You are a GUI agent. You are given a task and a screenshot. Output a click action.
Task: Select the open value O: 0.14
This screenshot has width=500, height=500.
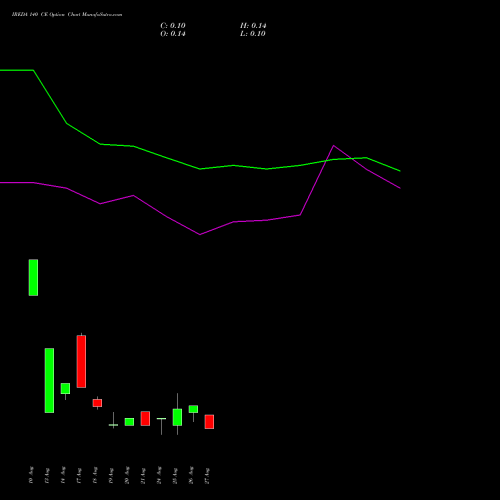coord(173,34)
